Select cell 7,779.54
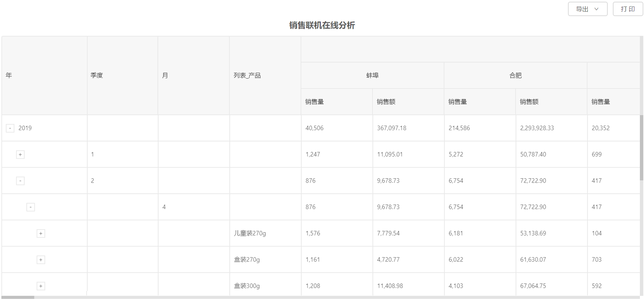This screenshot has height=303, width=644. 408,233
